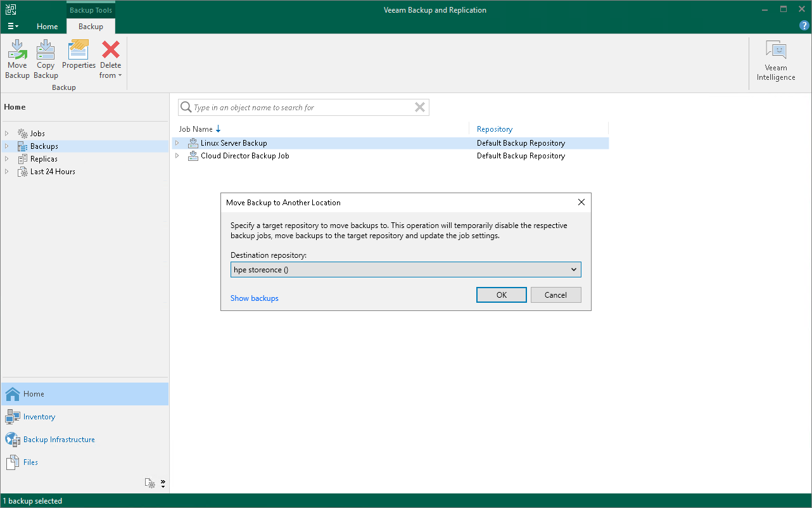Image resolution: width=812 pixels, height=508 pixels.
Task: Click the Show backups link
Action: [254, 298]
